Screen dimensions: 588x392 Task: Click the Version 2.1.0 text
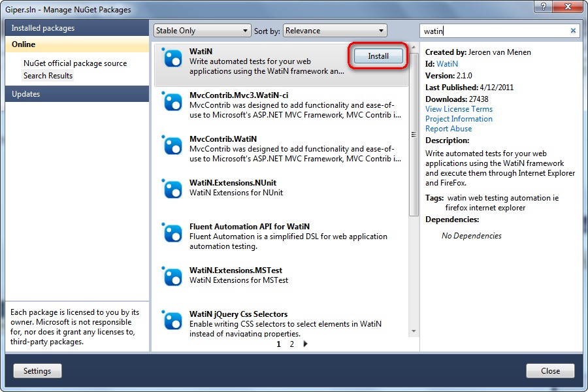pos(448,76)
